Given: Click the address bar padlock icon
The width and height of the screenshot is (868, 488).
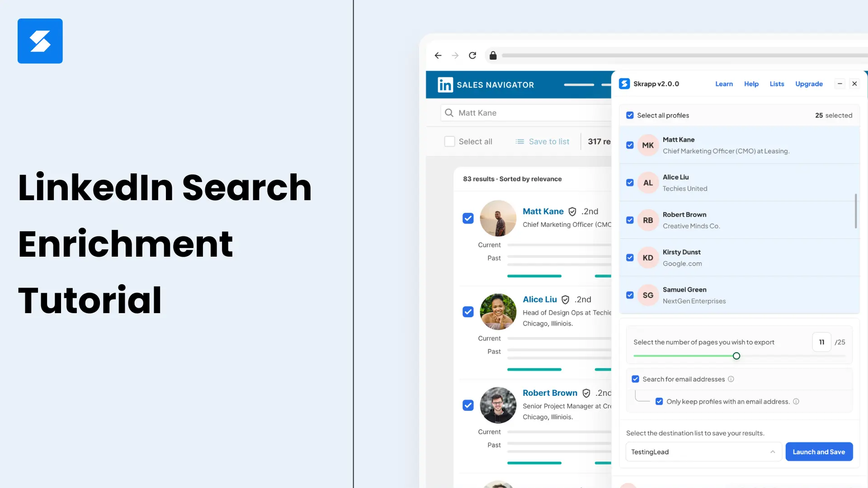Looking at the screenshot, I should (x=493, y=56).
